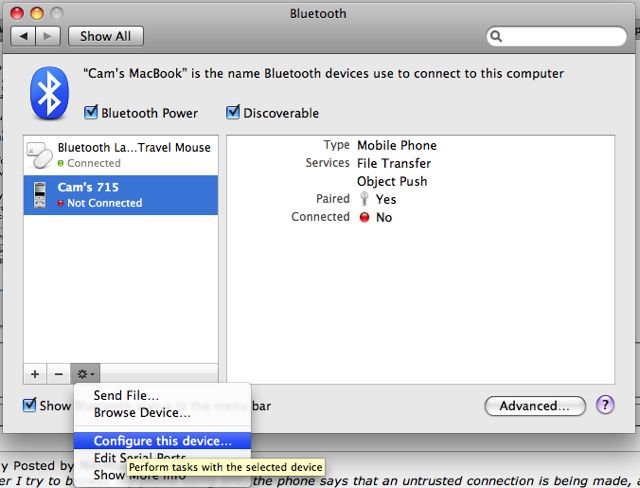Toggle Show Bluetooth status in menu bar
Image resolution: width=640 pixels, height=488 pixels.
coord(29,405)
